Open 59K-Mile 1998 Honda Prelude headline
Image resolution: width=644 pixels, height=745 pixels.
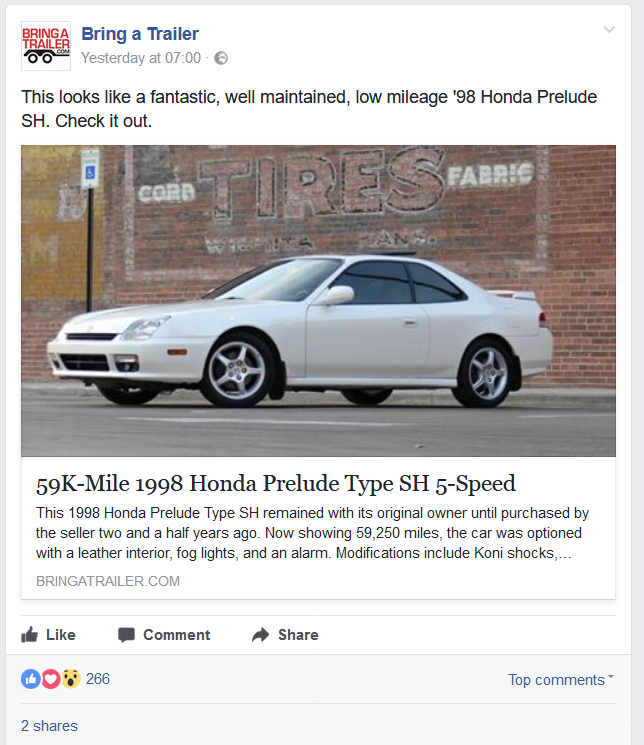click(x=276, y=484)
